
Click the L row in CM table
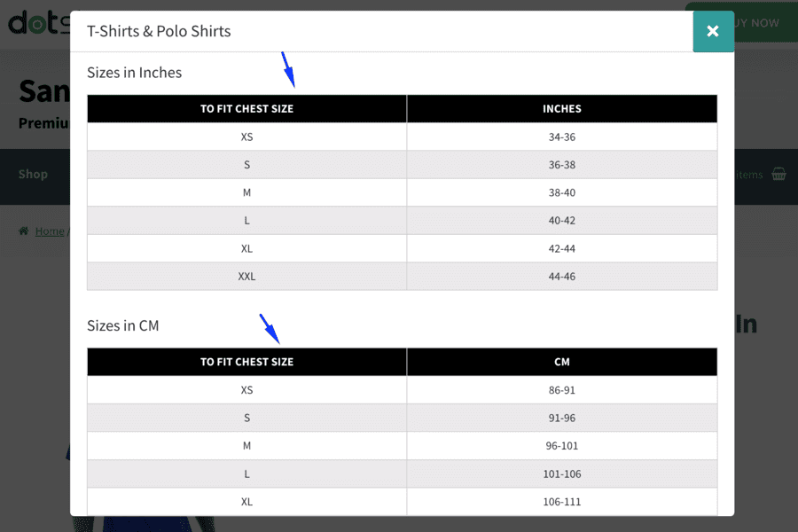click(x=402, y=474)
